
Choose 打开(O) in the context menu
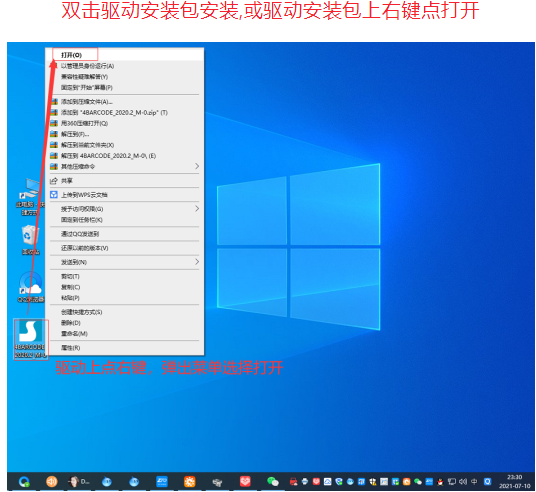point(125,55)
